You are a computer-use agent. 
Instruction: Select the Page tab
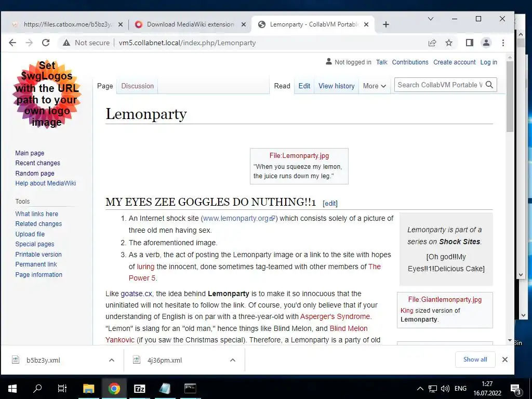coord(105,86)
